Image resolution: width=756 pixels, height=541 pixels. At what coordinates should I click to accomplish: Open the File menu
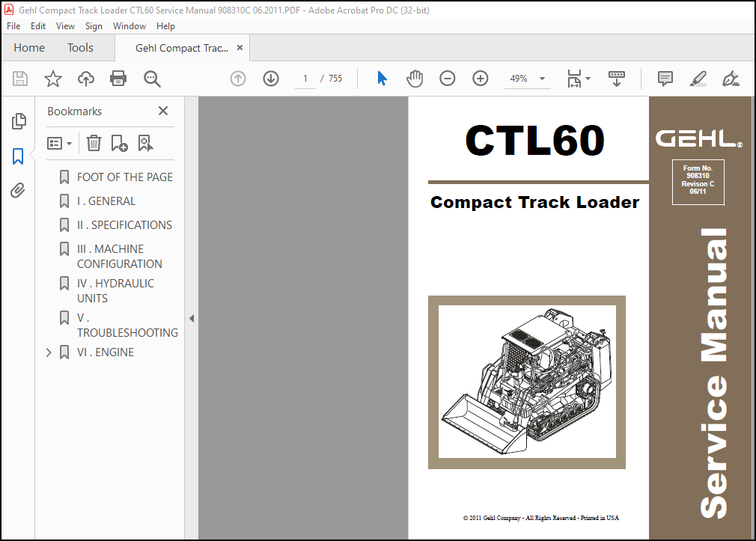click(x=13, y=26)
